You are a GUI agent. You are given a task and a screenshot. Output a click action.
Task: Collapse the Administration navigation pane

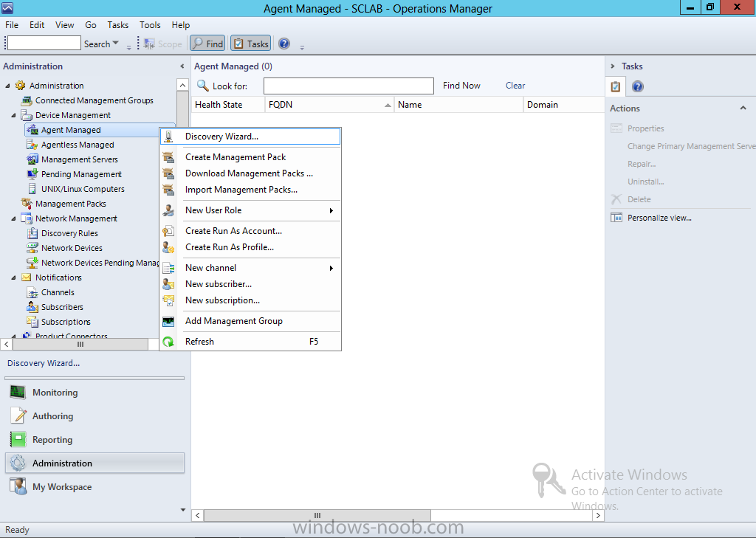[x=182, y=66]
